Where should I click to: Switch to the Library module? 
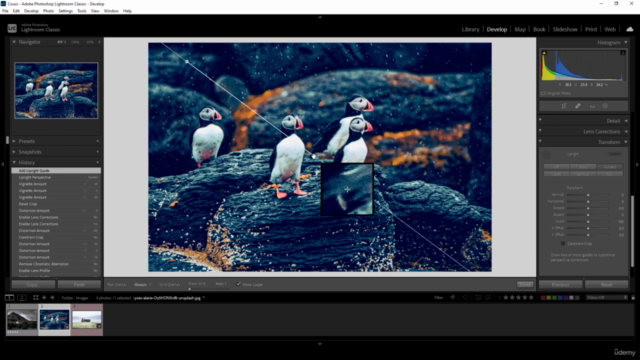click(x=470, y=29)
